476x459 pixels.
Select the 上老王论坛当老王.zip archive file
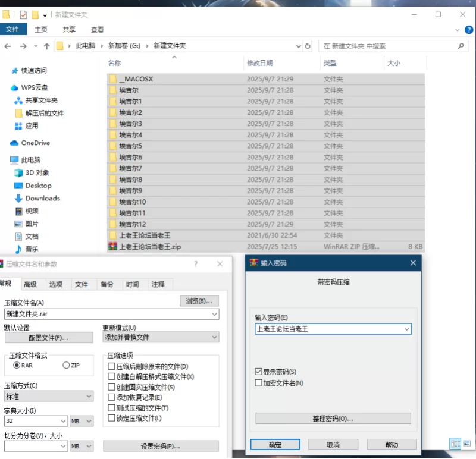[x=265, y=247]
